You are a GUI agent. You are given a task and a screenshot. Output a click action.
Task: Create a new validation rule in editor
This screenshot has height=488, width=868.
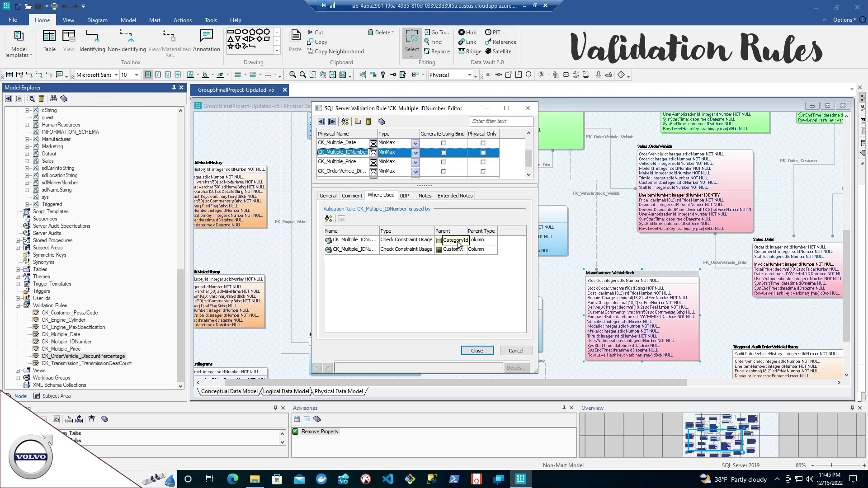click(358, 122)
